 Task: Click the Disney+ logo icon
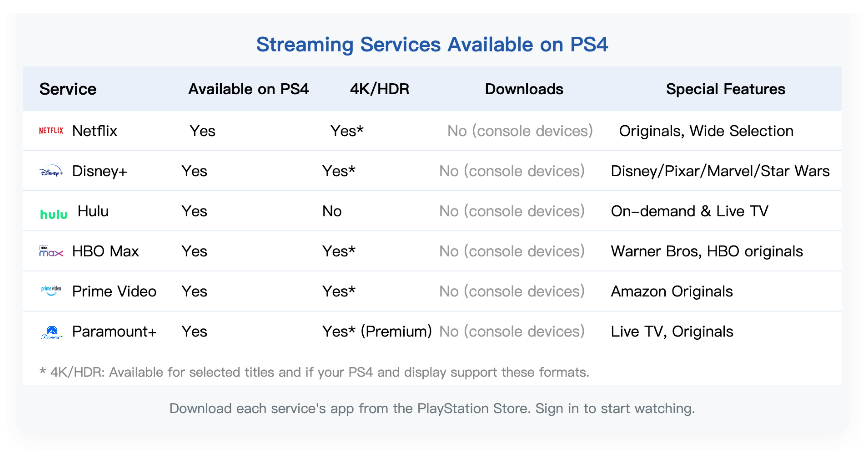click(51, 172)
